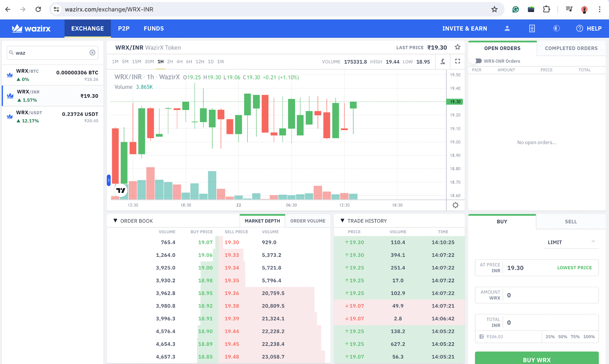Set chart interval to 1D
This screenshot has width=609, height=364.
tap(211, 62)
